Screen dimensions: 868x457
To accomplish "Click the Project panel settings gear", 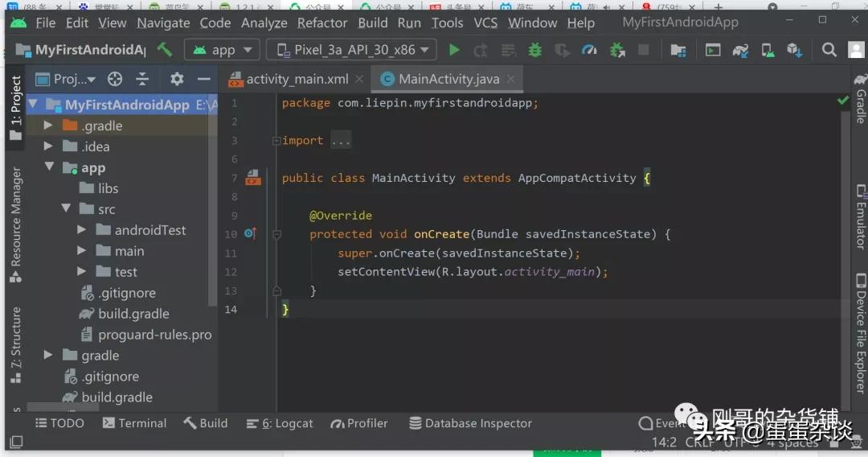I will (x=177, y=79).
